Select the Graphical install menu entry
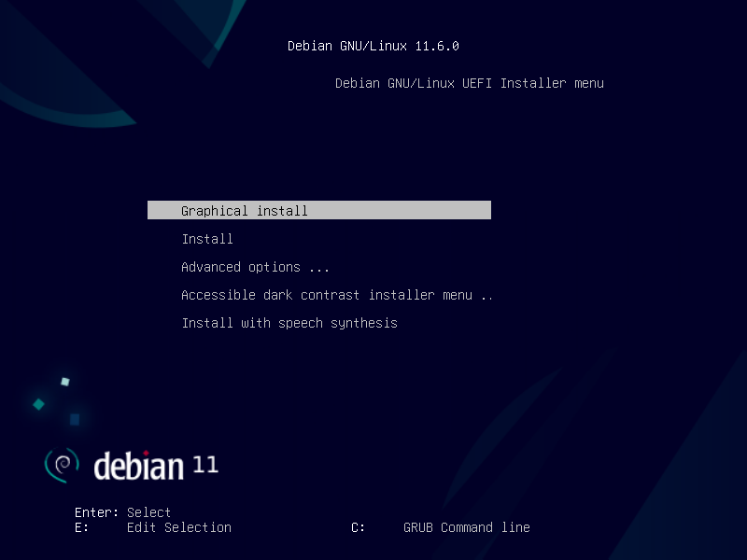 [x=245, y=210]
